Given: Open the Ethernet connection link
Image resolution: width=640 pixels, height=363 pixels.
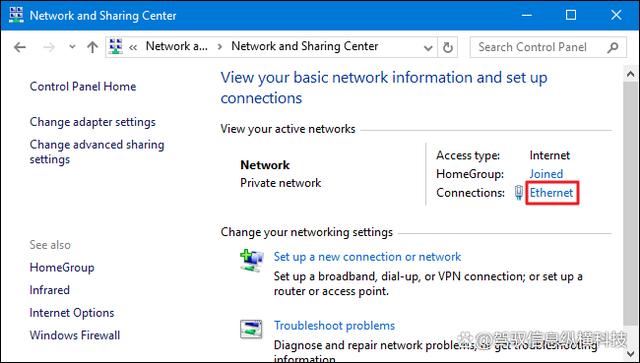Looking at the screenshot, I should click(x=551, y=192).
